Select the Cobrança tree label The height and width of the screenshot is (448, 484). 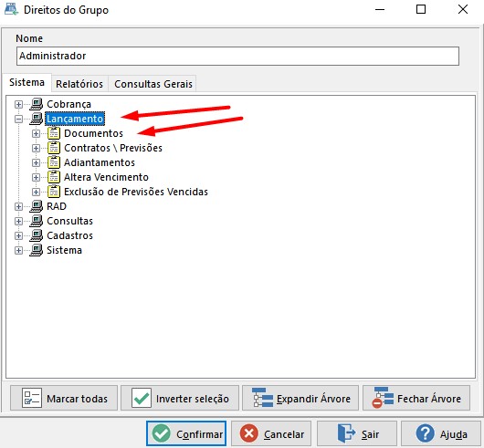point(68,104)
